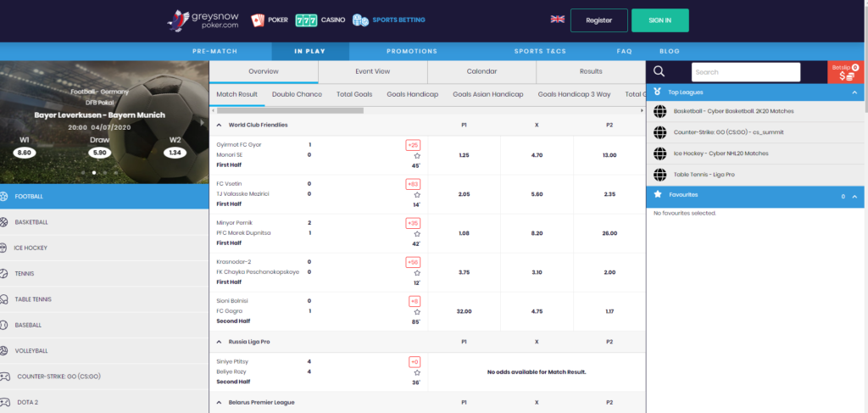Open the Betslip
The width and height of the screenshot is (868, 413).
click(846, 72)
